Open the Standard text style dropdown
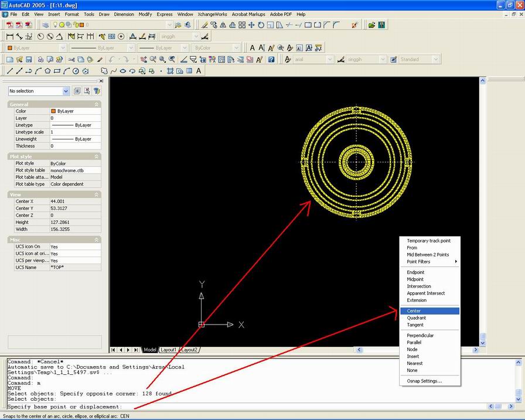 pos(436,59)
